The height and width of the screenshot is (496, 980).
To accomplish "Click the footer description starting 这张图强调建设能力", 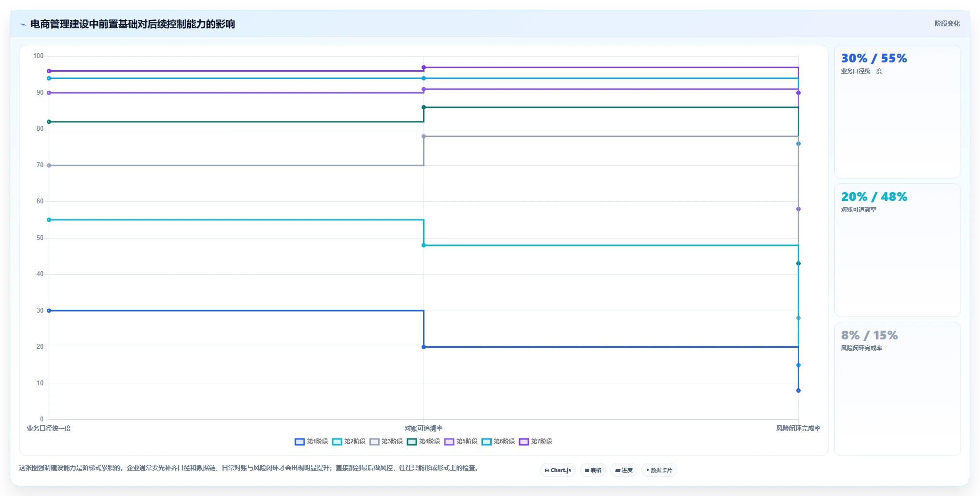I will [x=249, y=468].
